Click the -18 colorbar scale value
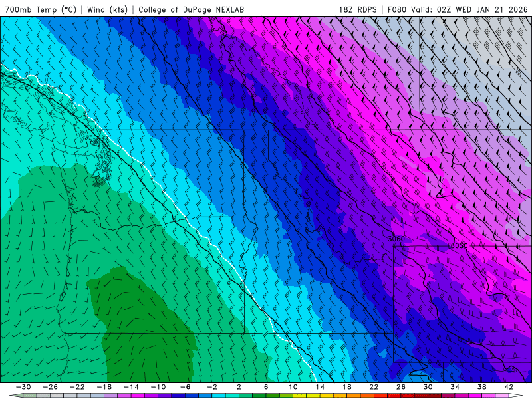 pos(104,387)
